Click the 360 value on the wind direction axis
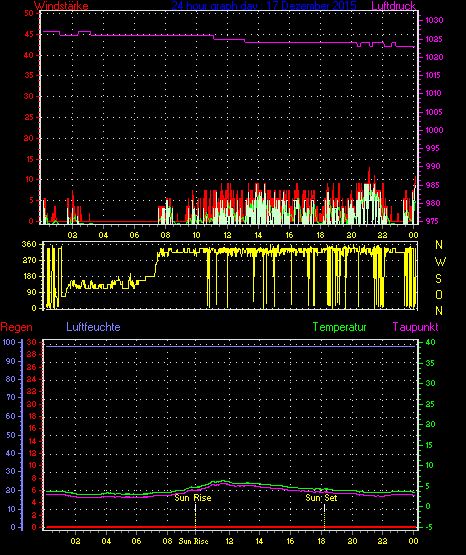This screenshot has width=466, height=555. click(x=29, y=244)
